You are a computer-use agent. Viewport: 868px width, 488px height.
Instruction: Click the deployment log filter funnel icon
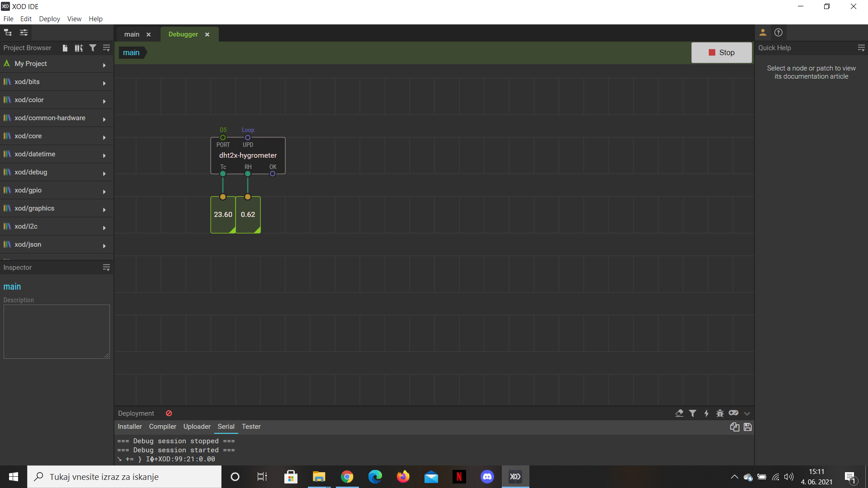coord(693,413)
